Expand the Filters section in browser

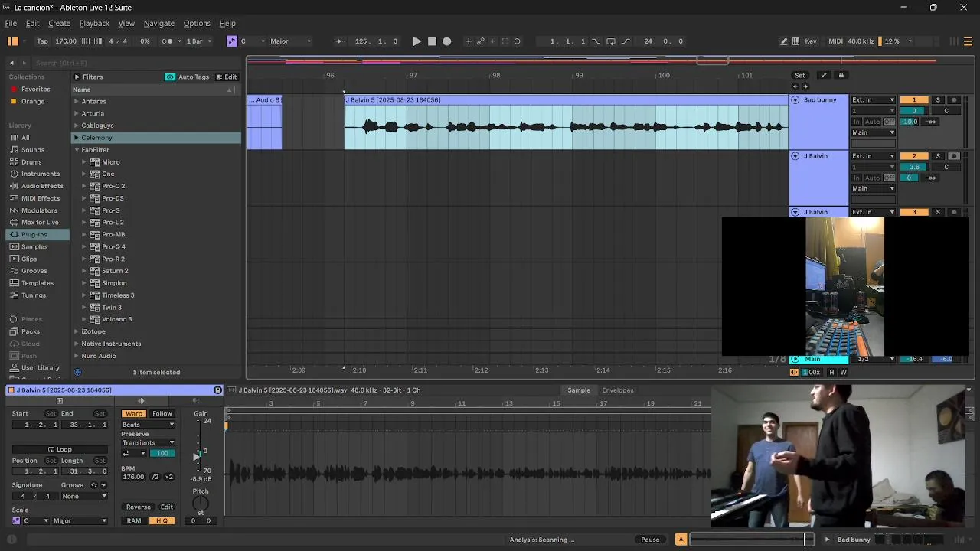pos(77,77)
